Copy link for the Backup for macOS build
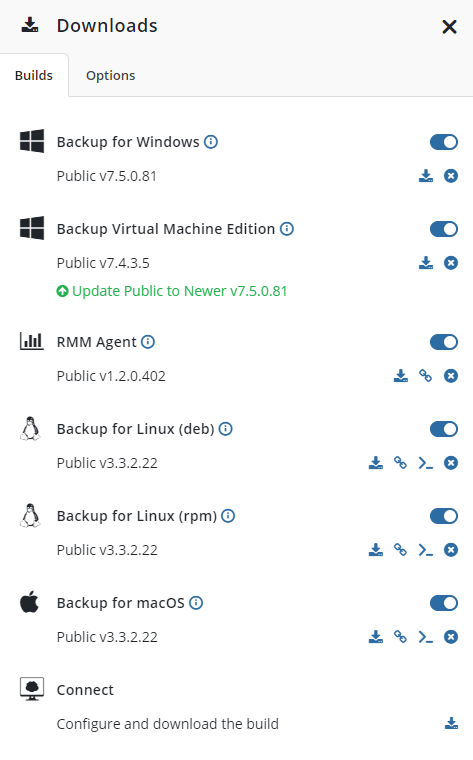The image size is (473, 760). pos(400,637)
